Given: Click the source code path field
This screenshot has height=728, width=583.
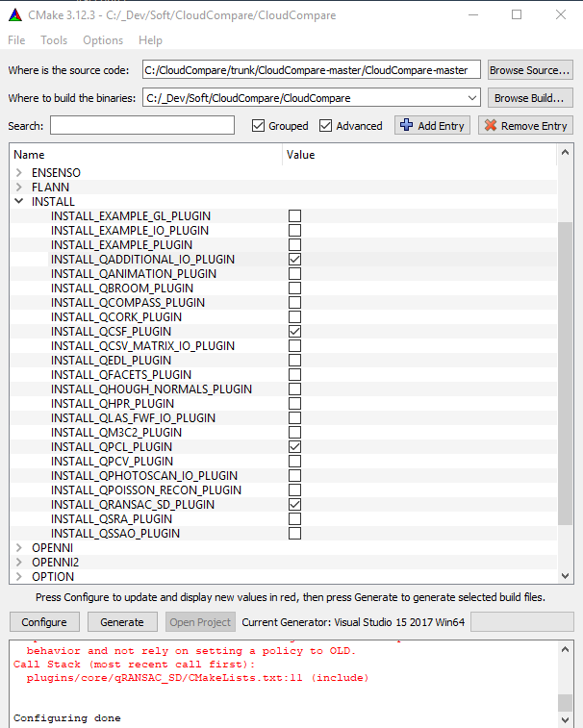Looking at the screenshot, I should (x=312, y=70).
